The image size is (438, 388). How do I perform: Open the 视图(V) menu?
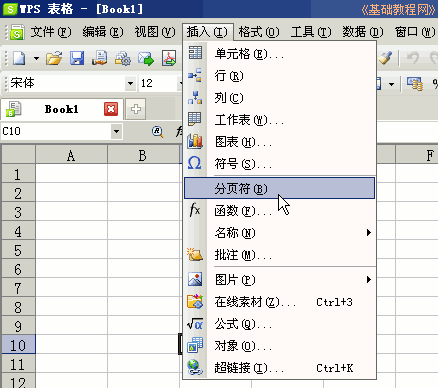(x=155, y=32)
